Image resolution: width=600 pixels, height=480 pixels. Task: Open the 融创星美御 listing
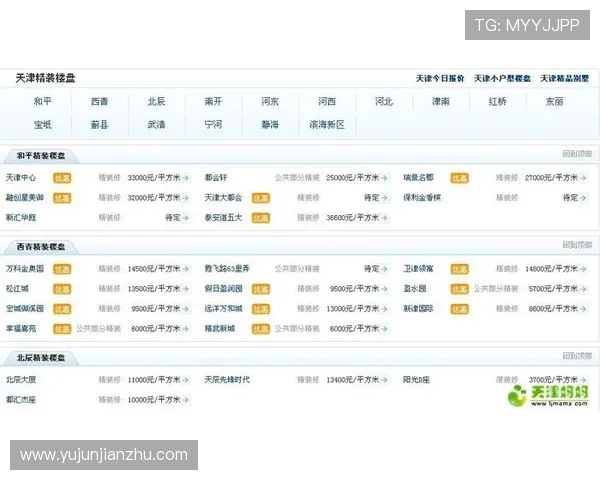tap(25, 198)
